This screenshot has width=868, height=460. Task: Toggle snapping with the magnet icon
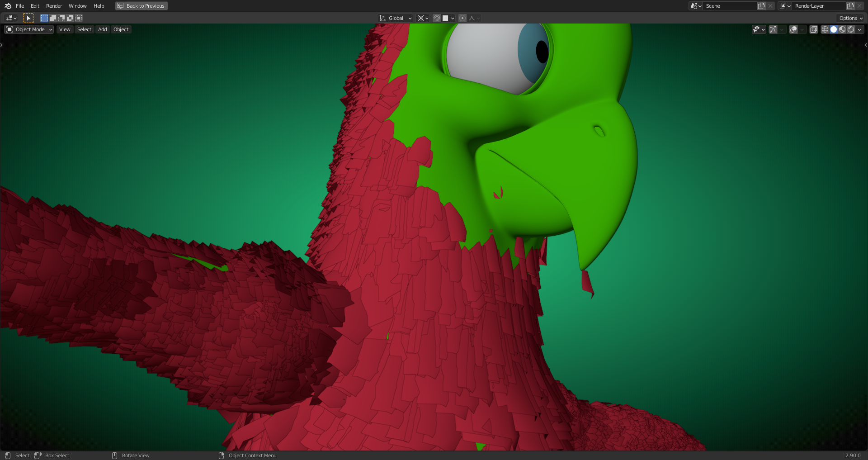437,18
